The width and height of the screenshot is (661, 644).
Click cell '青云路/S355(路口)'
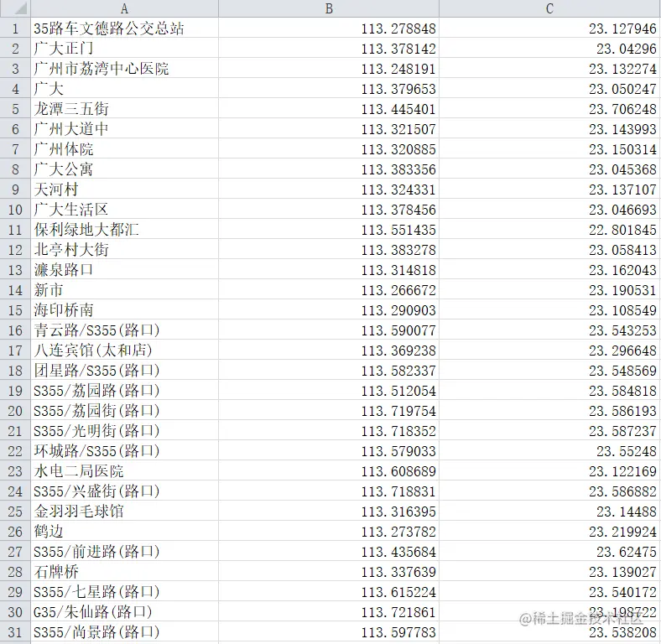pos(124,330)
